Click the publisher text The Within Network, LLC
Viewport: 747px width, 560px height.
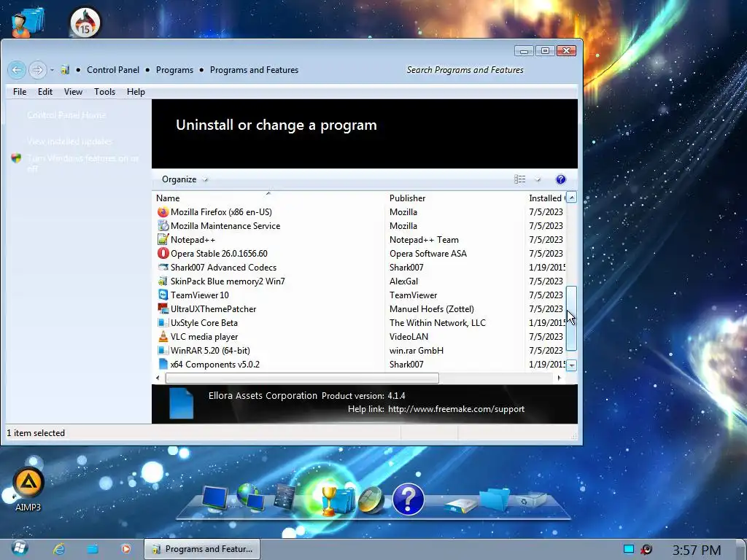pos(438,323)
